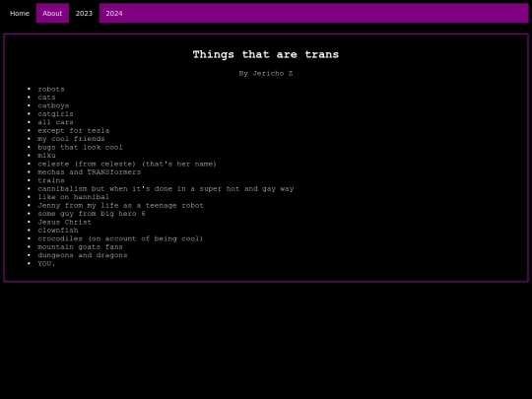
Task: Click the 'except for tesla' line
Action: (73, 131)
